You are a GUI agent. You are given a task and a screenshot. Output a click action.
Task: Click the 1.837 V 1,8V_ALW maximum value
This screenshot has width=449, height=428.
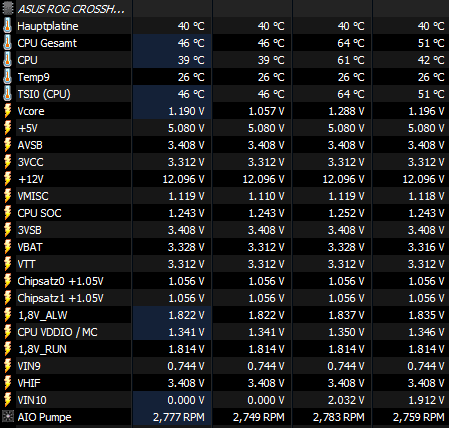point(346,315)
